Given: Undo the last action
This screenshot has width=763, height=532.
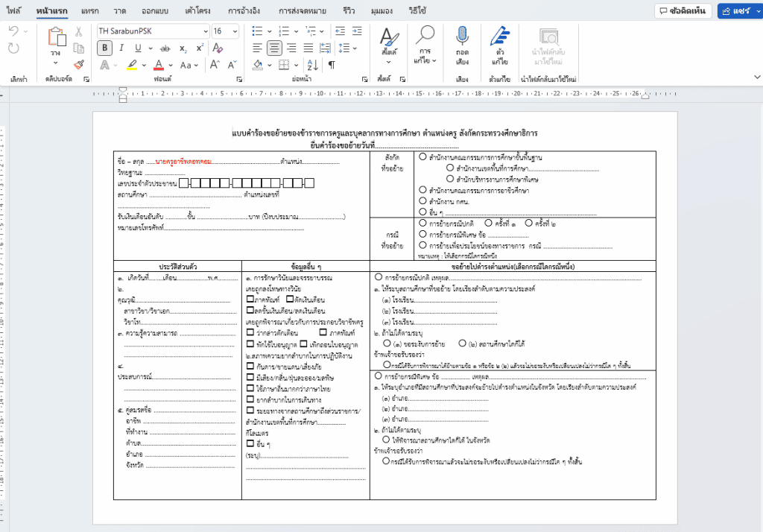Looking at the screenshot, I should point(13,31).
